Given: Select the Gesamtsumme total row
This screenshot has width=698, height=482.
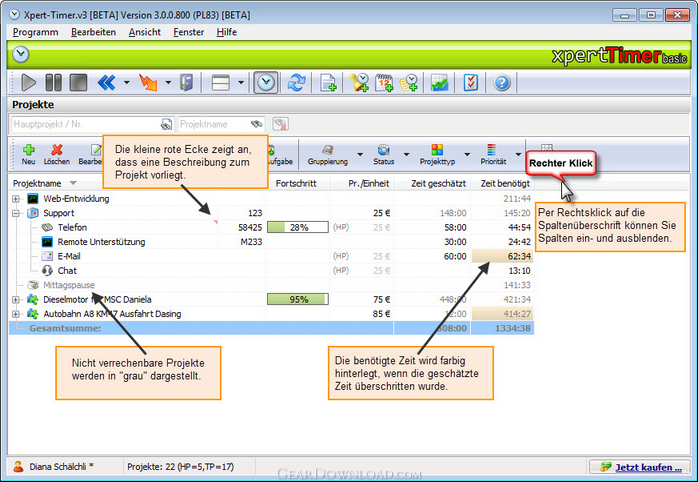Looking at the screenshot, I should 271,328.
